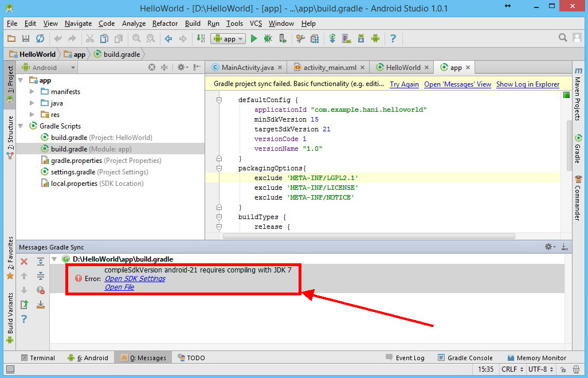The height and width of the screenshot is (378, 588).
Task: Open SDK Manager icon
Action: tap(360, 38)
